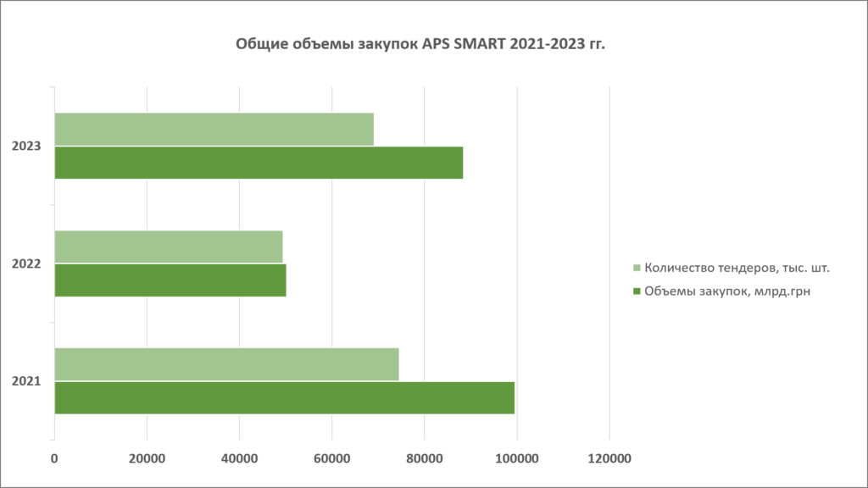Click the light green legend swatch

(x=637, y=269)
